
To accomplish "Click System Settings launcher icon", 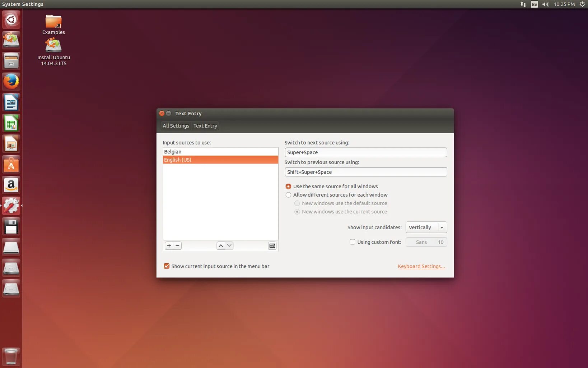I will (x=11, y=206).
